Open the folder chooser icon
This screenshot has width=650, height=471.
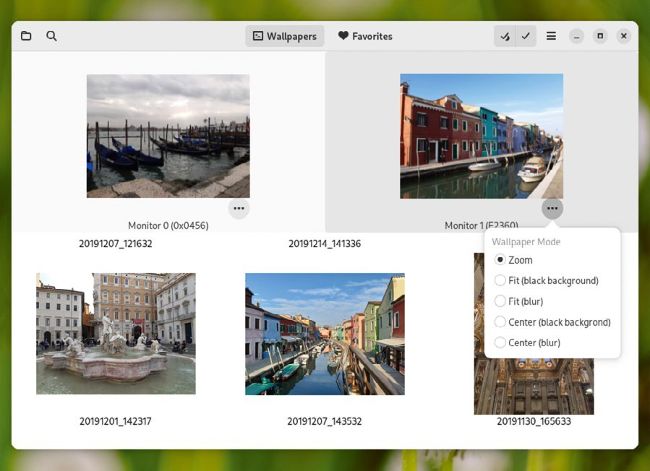(x=26, y=36)
